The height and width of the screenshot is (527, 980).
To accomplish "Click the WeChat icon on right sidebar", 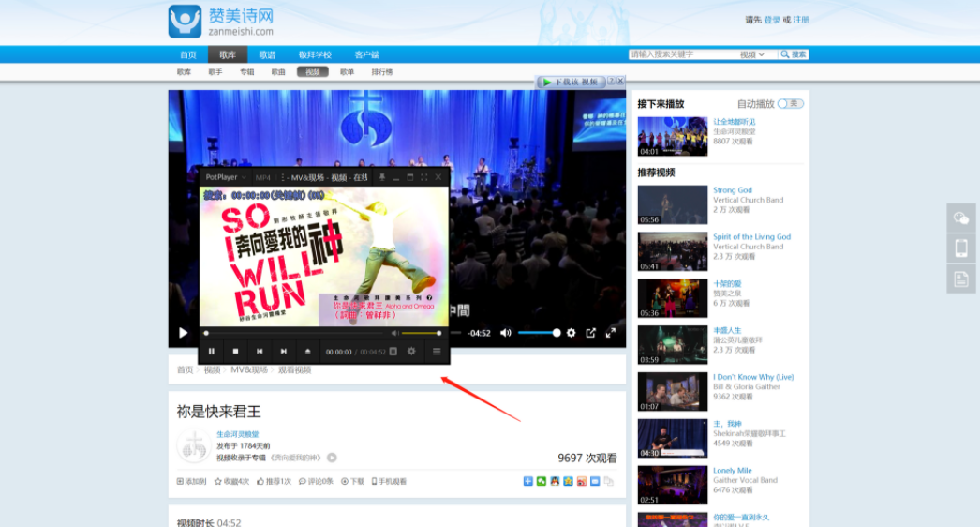I will (961, 218).
